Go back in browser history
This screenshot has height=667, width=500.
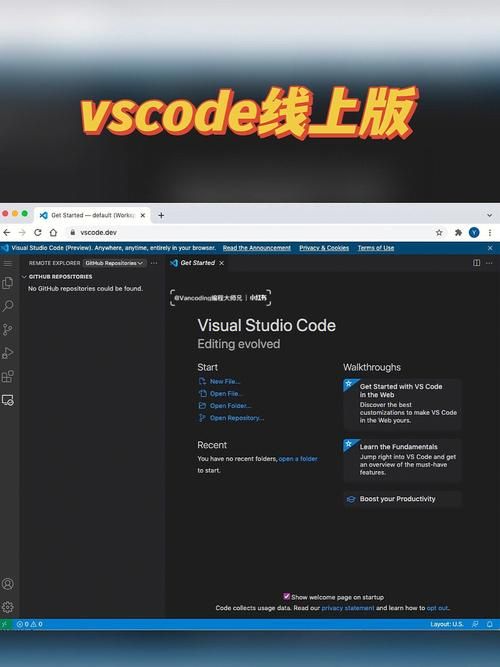(x=7, y=232)
